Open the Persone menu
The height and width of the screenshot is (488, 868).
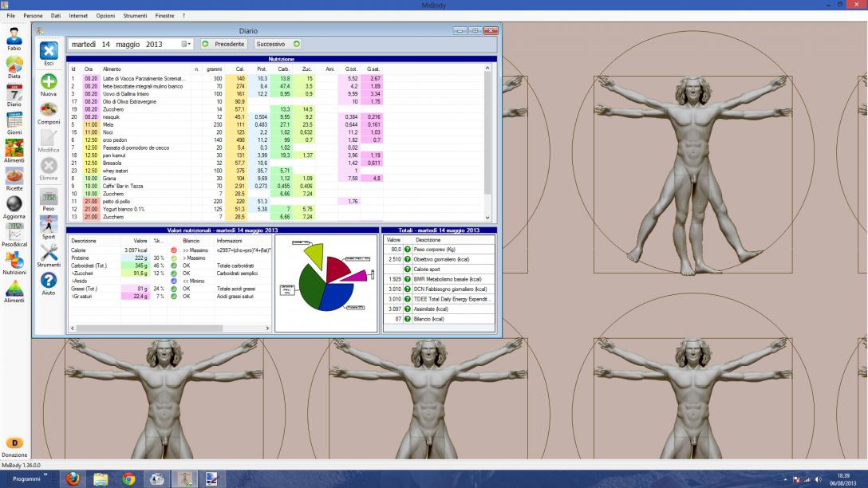click(34, 16)
